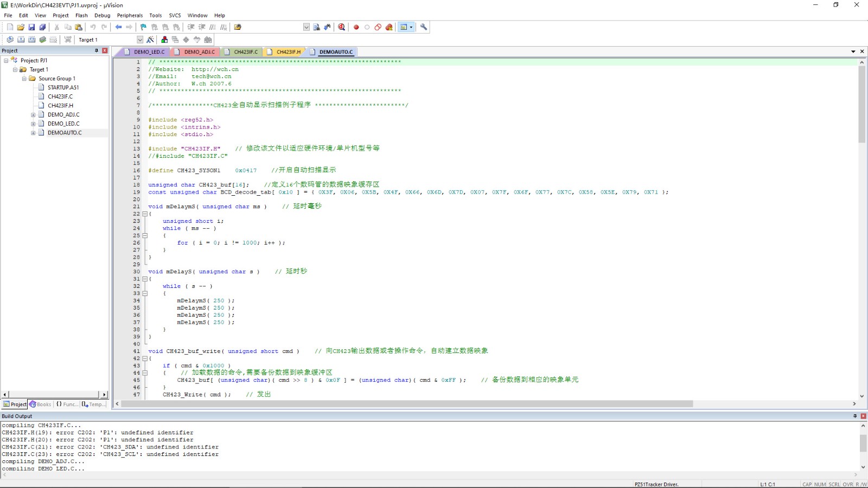The image size is (868, 488).
Task: Click the Find binoculars icon
Action: coord(327,27)
